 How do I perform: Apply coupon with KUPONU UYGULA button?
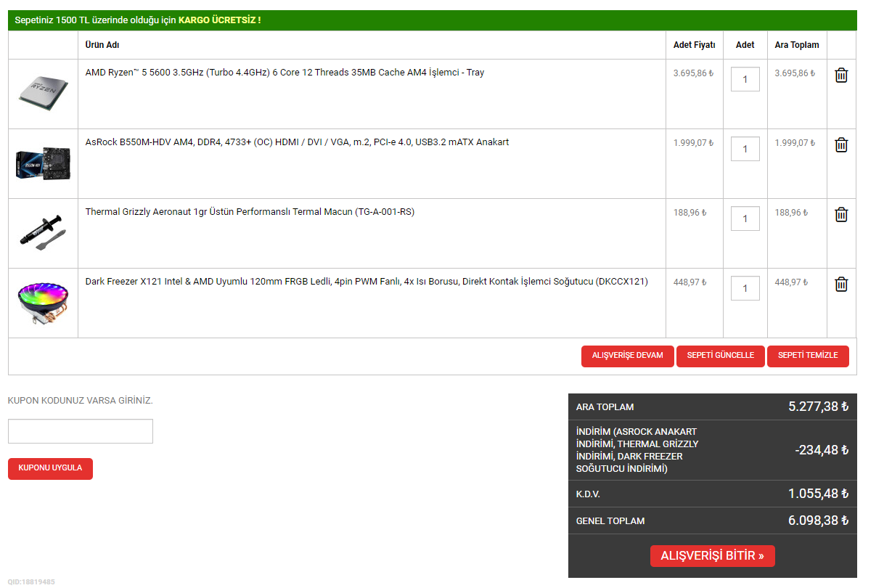pos(50,468)
